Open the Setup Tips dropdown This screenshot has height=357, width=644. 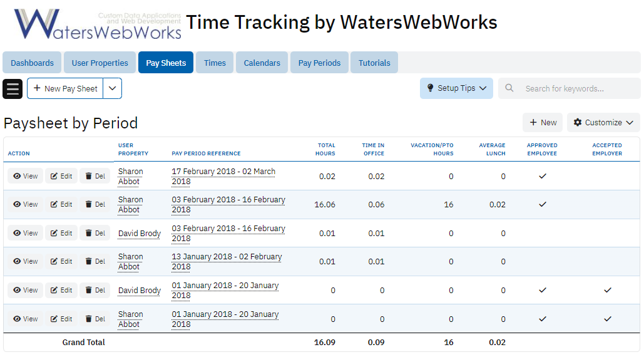(456, 88)
